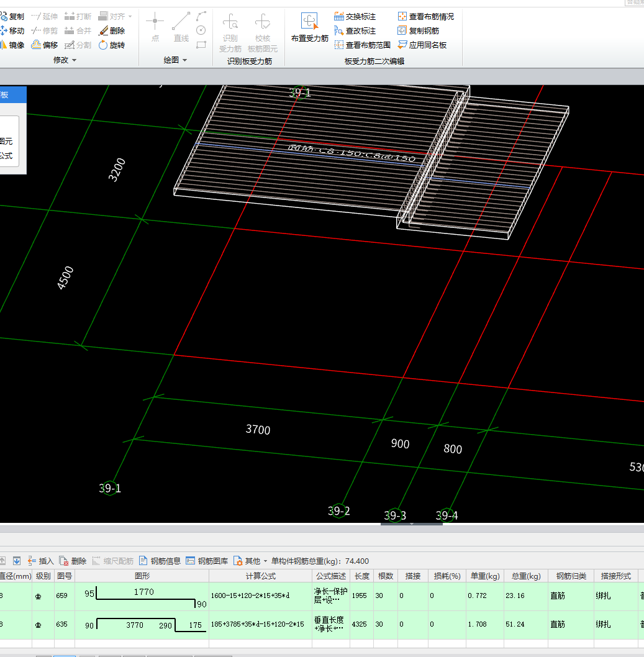
Task: Click the 延伸 (Extend) tool
Action: [45, 16]
